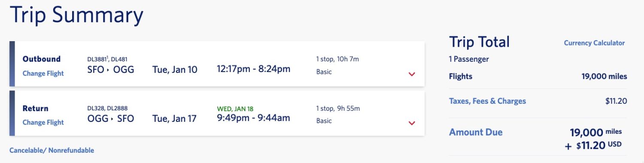Select the 1 stop, 10h 7m duration text
This screenshot has width=644, height=163.
(337, 59)
